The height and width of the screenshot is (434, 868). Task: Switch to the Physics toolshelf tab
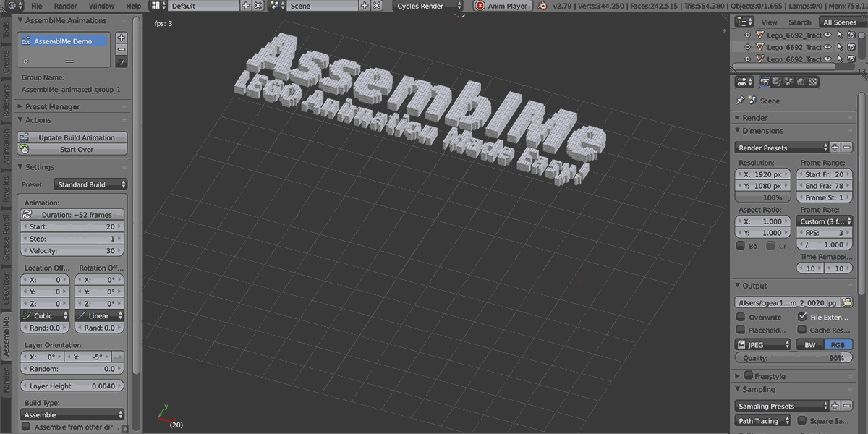7,190
